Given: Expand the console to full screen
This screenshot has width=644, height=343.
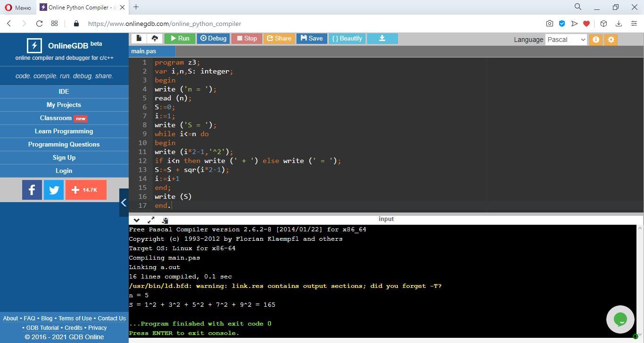Looking at the screenshot, I should point(151,220).
